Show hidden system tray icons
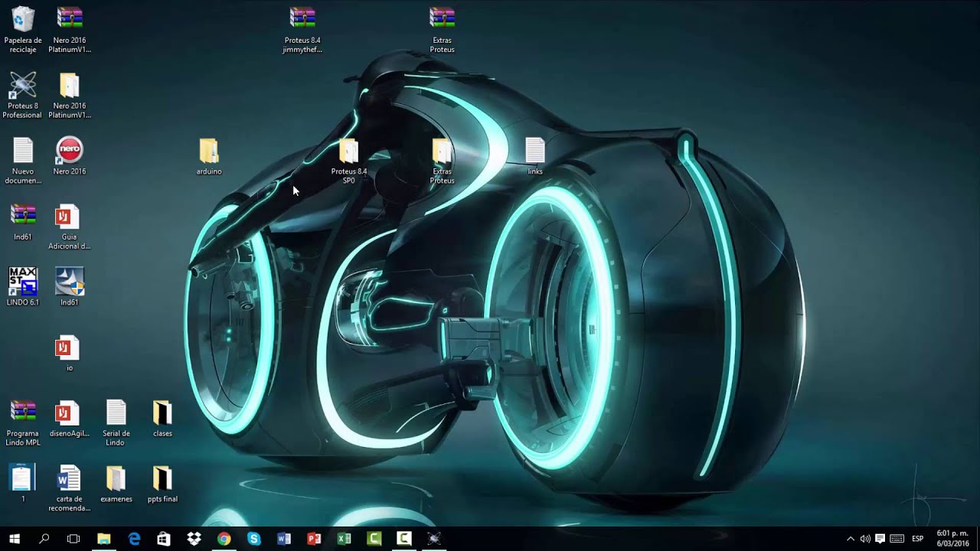Viewport: 980px width, 551px height. (x=851, y=539)
